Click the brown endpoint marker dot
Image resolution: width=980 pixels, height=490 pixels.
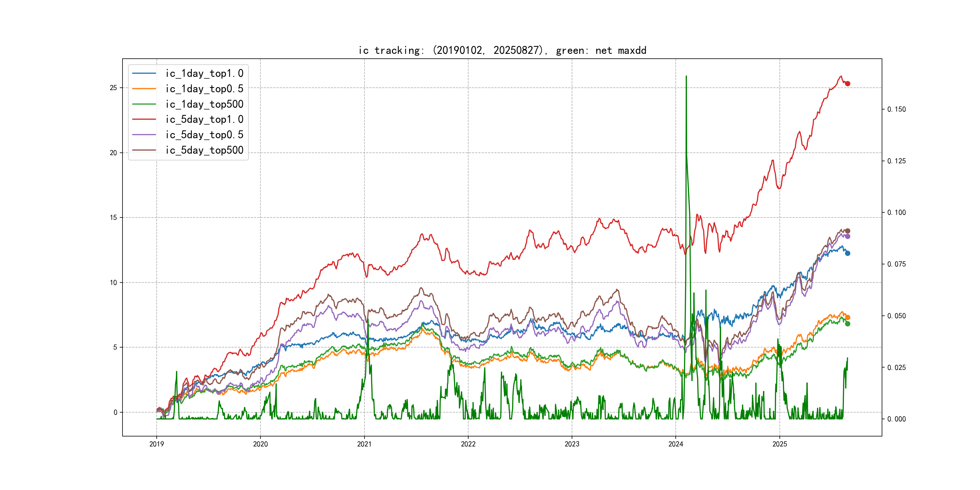(x=848, y=231)
